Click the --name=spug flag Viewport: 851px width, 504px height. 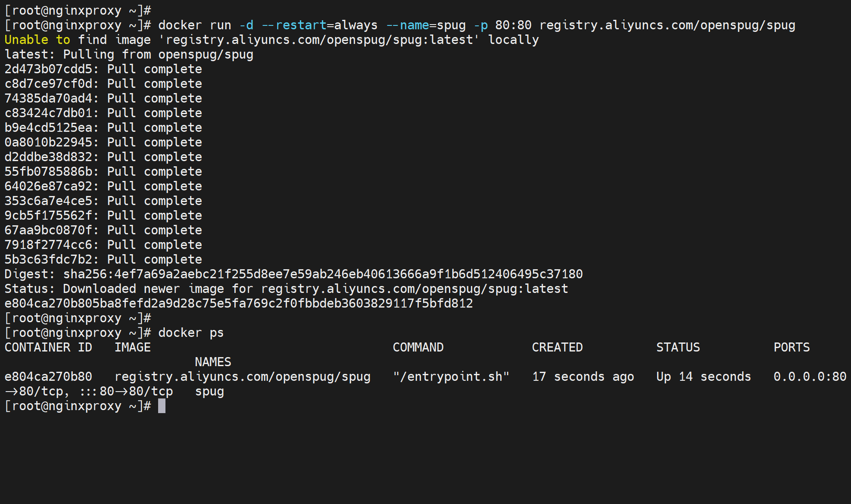pos(426,25)
